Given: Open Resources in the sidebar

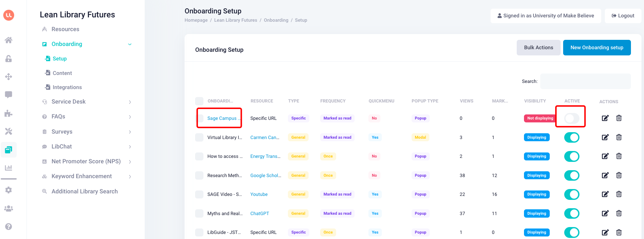Looking at the screenshot, I should coord(65,29).
